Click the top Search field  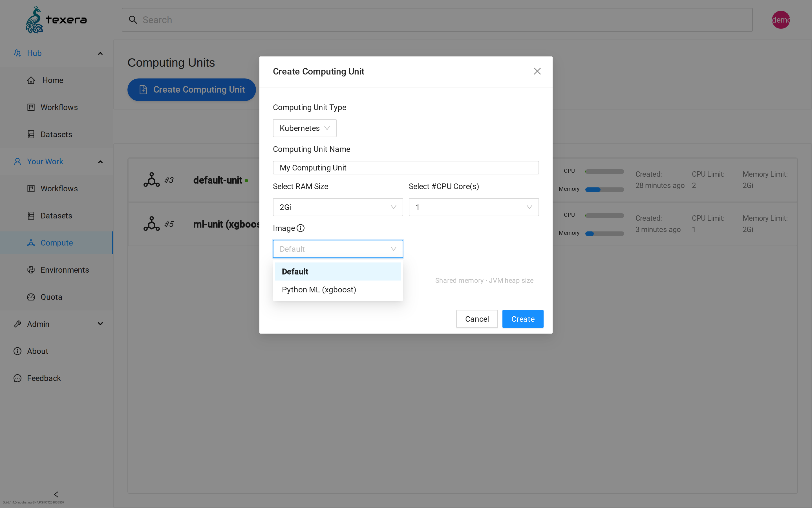click(437, 20)
